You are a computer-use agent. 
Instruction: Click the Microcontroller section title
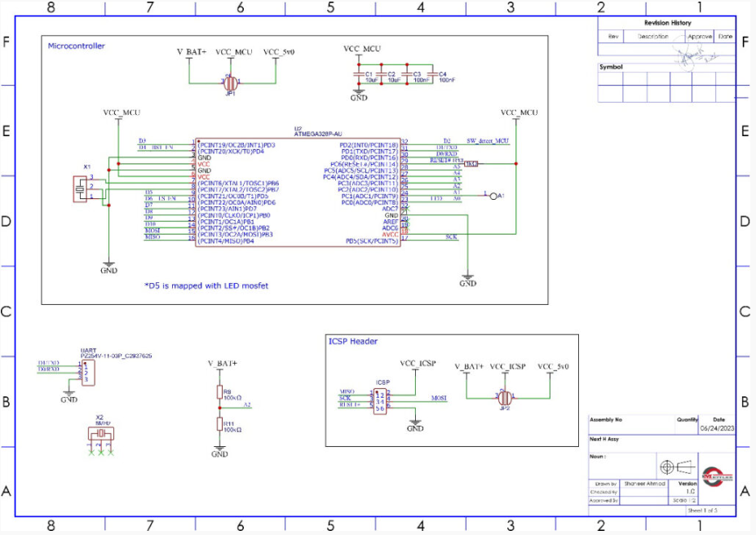(x=77, y=46)
